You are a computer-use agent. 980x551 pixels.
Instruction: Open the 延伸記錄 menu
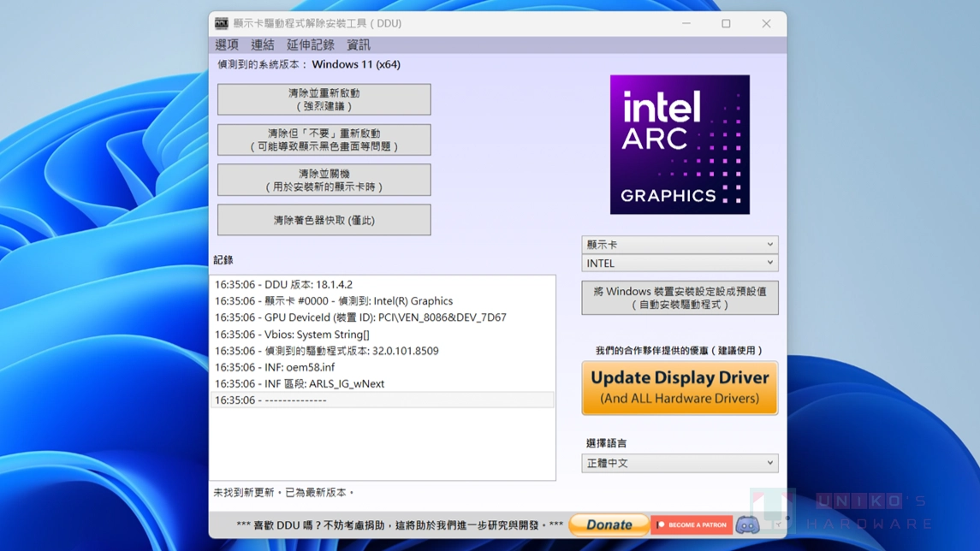point(311,45)
